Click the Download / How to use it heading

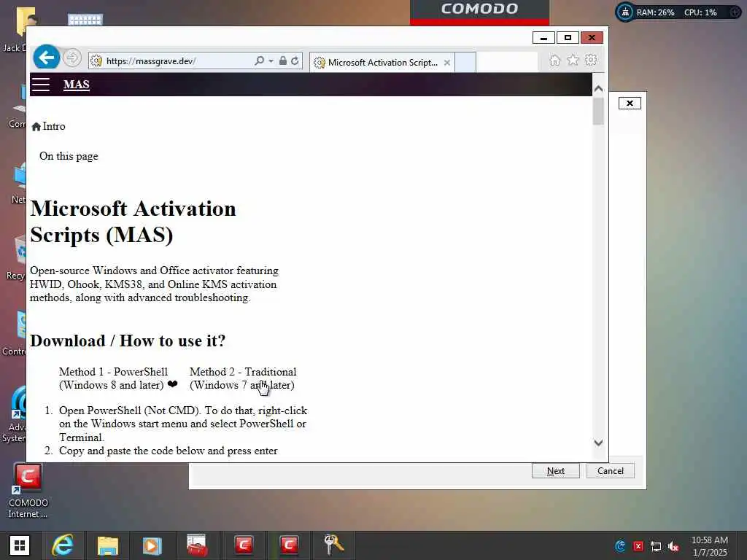point(128,341)
